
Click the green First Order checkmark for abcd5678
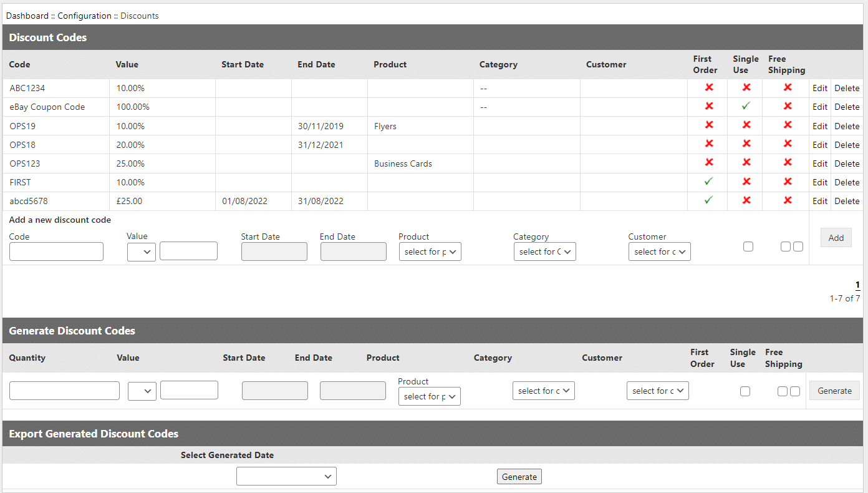[708, 200]
